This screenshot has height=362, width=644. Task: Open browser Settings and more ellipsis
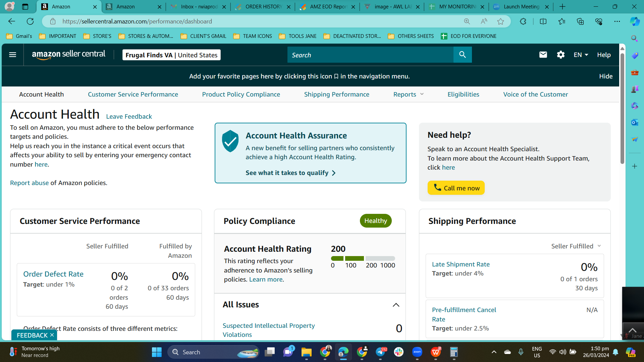tap(617, 21)
